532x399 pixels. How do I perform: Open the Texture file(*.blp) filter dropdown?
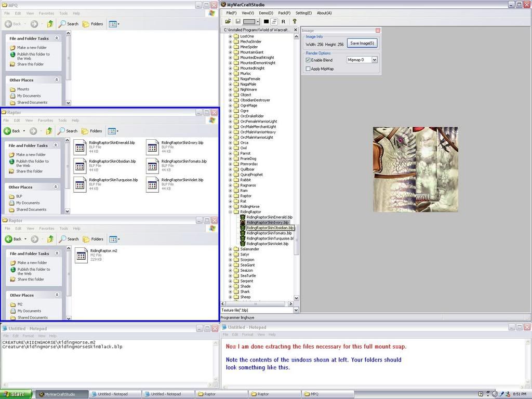(296, 310)
